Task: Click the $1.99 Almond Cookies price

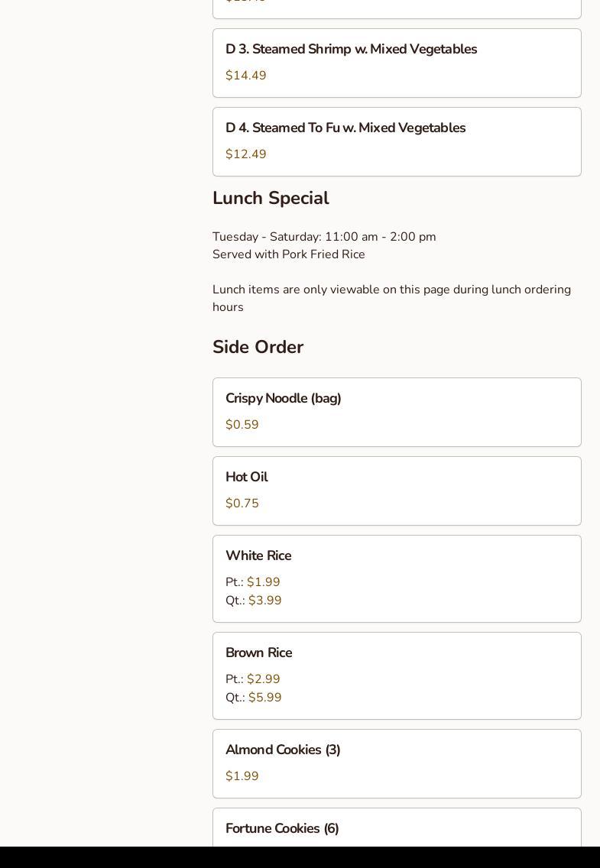Action: [242, 776]
